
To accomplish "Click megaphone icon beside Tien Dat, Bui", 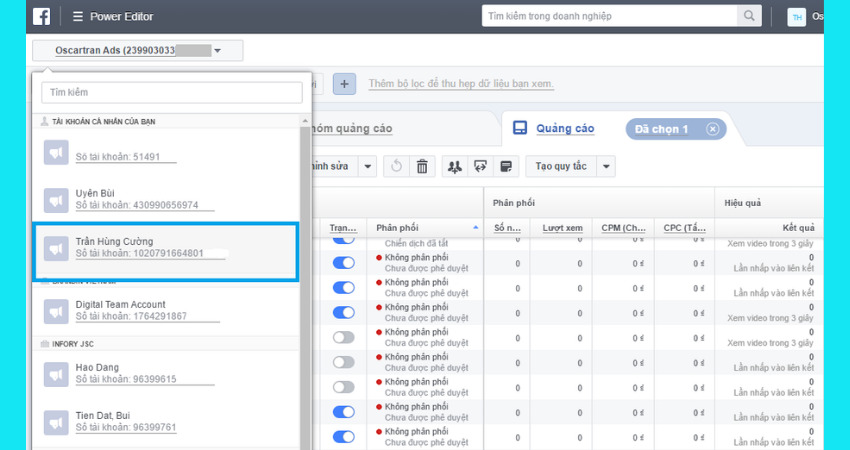I will coord(56,422).
